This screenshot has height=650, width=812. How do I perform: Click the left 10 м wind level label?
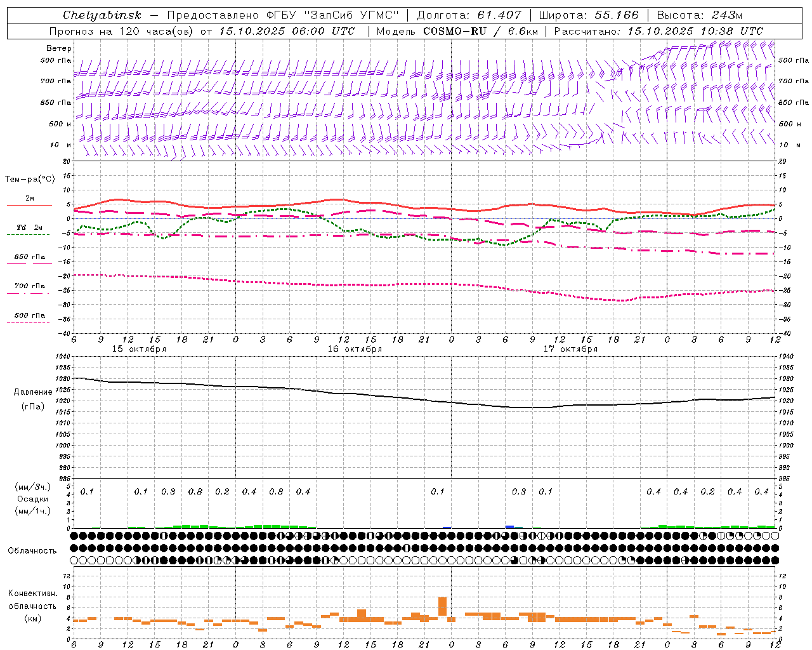tap(60, 145)
